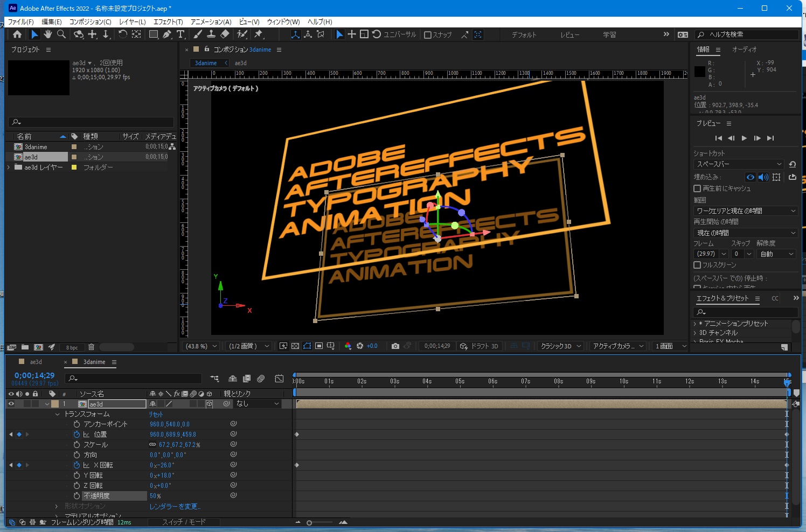Image resolution: width=806 pixels, height=532 pixels.
Task: Click the ae3d layer label color swatch
Action: (x=55, y=404)
